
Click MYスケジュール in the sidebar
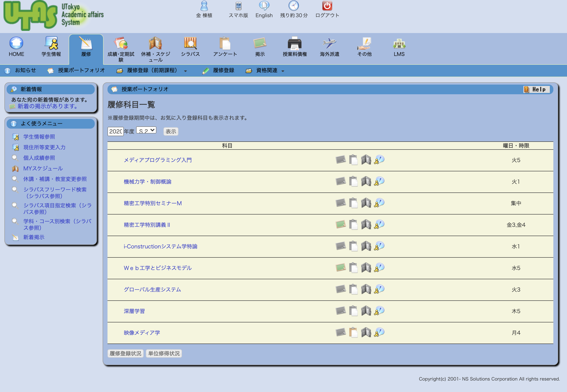(x=43, y=168)
